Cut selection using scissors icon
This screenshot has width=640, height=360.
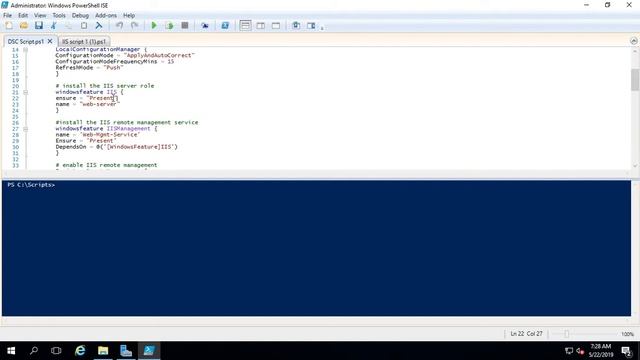click(x=53, y=26)
